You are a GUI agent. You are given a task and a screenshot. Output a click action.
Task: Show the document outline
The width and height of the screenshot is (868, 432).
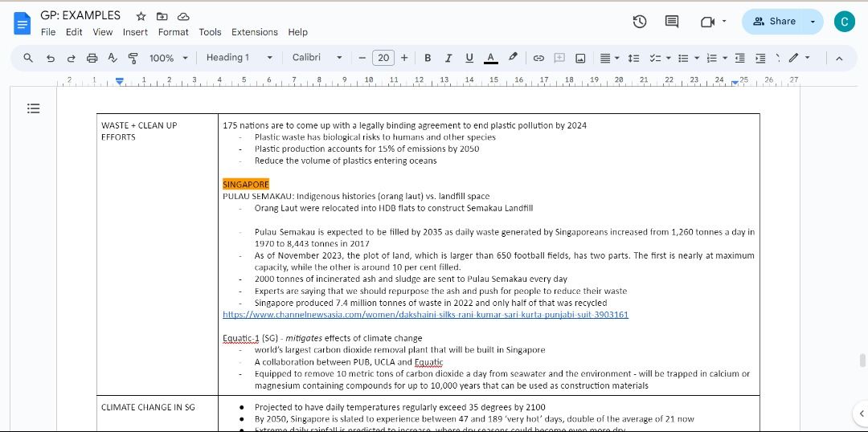[34, 108]
